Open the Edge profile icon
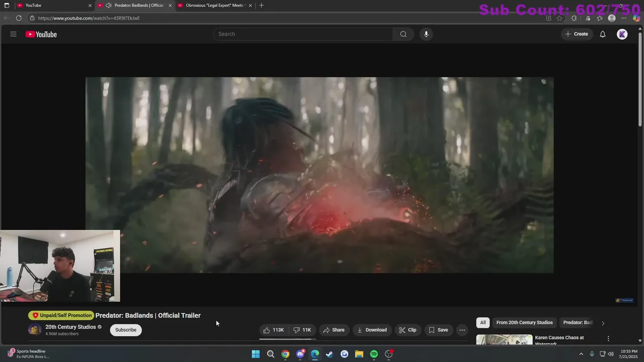The image size is (644, 362). click(612, 18)
